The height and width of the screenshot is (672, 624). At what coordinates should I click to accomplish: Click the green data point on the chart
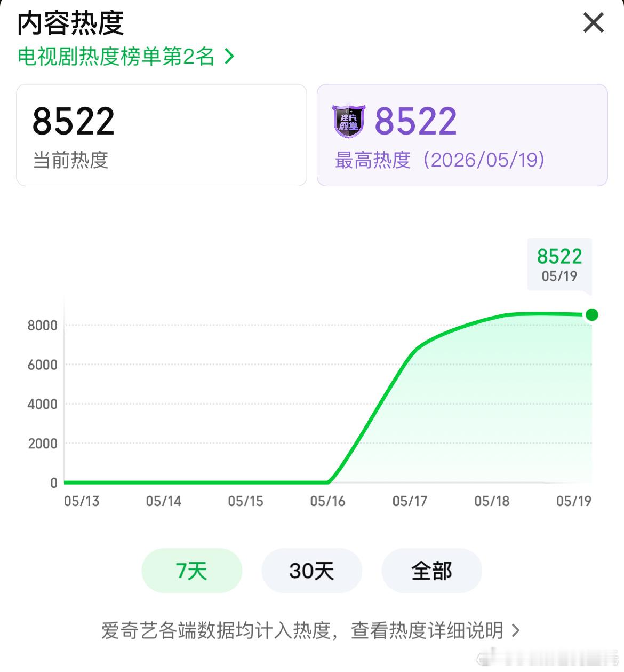pyautogui.click(x=591, y=315)
